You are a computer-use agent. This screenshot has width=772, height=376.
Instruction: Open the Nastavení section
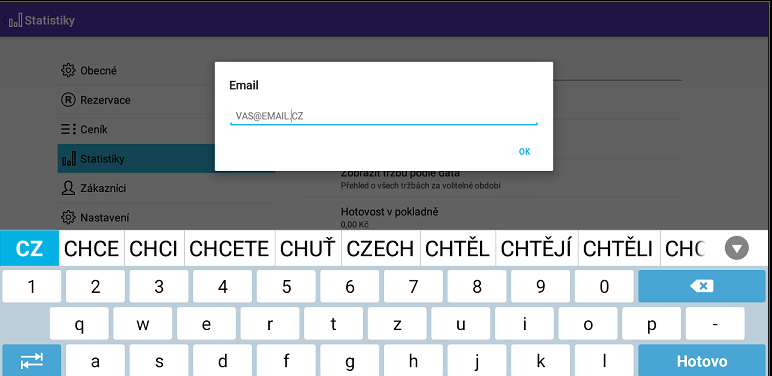tap(166, 217)
